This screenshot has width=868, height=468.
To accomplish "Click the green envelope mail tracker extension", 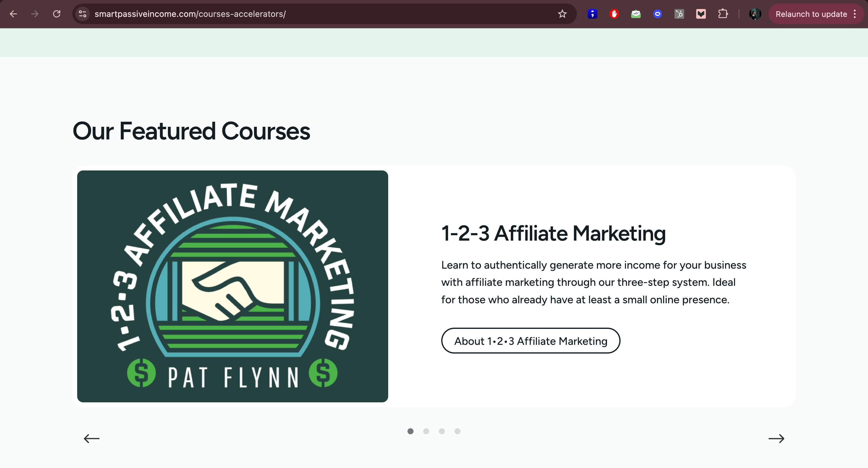I will point(636,14).
